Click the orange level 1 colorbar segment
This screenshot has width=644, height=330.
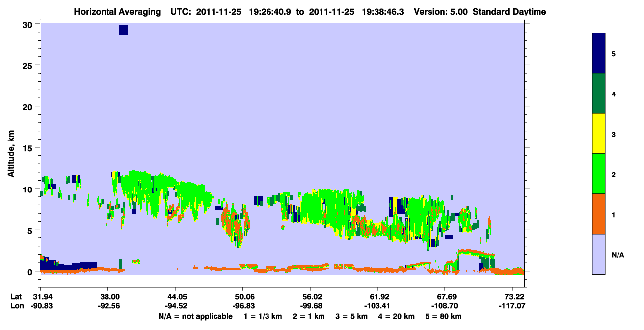tap(599, 214)
